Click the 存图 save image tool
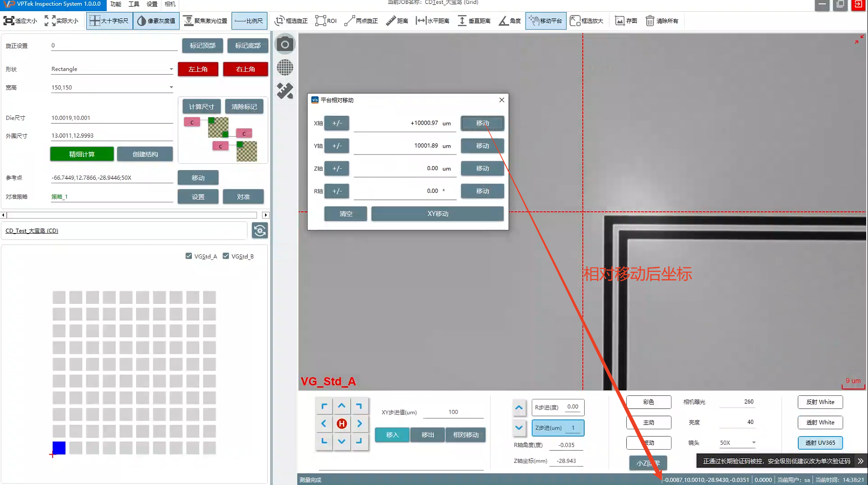Viewport: 868px width, 485px height. coord(626,21)
